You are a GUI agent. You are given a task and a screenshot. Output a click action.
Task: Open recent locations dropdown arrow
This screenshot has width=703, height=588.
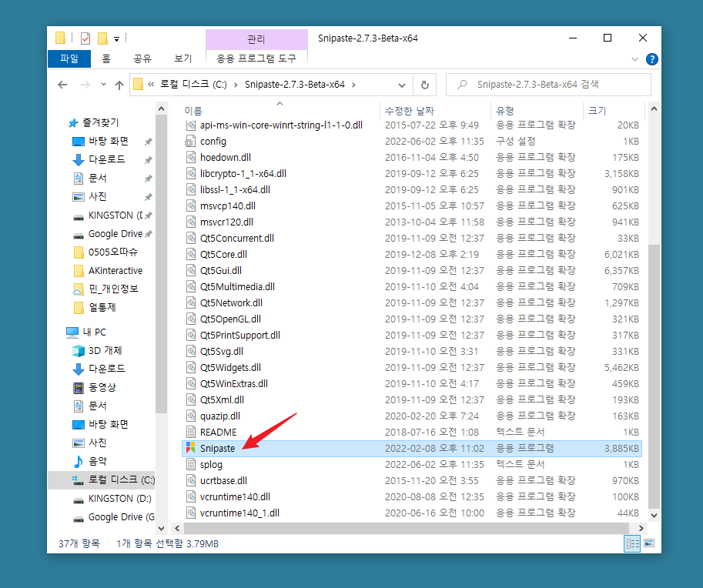[104, 85]
